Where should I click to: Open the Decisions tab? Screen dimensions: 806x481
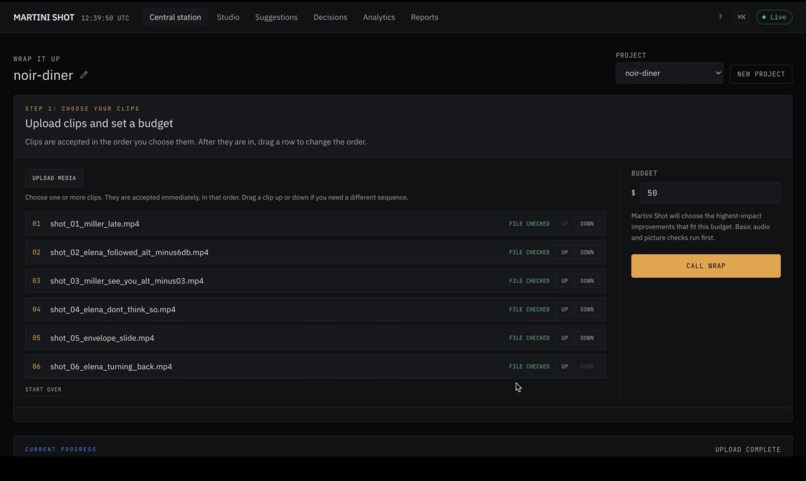click(330, 17)
